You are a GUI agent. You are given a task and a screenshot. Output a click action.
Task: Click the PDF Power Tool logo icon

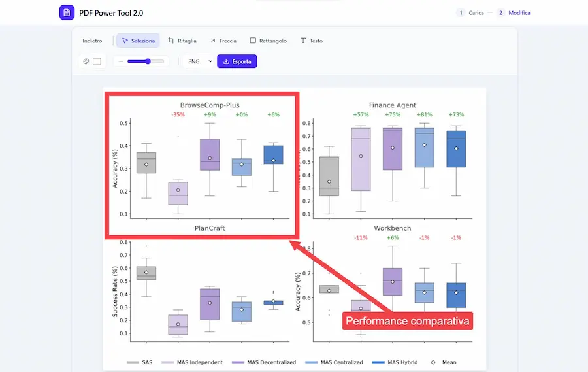tap(67, 12)
